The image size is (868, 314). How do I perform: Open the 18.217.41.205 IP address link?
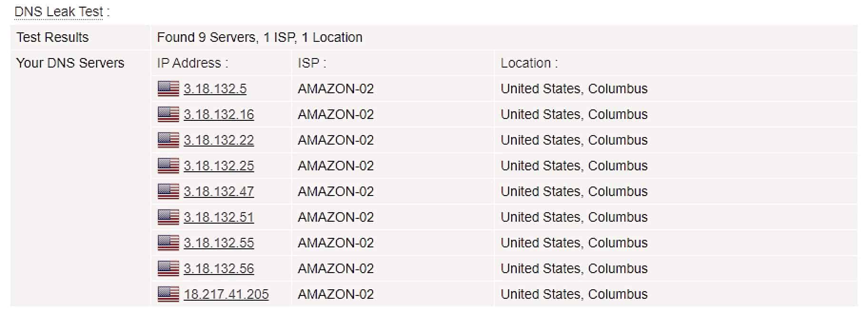pyautogui.click(x=226, y=294)
